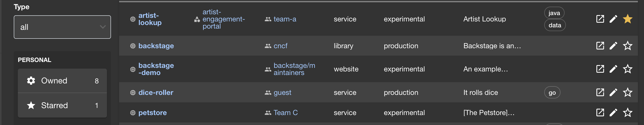Open the Type dropdown showing all
644x125 pixels.
[x=62, y=27]
